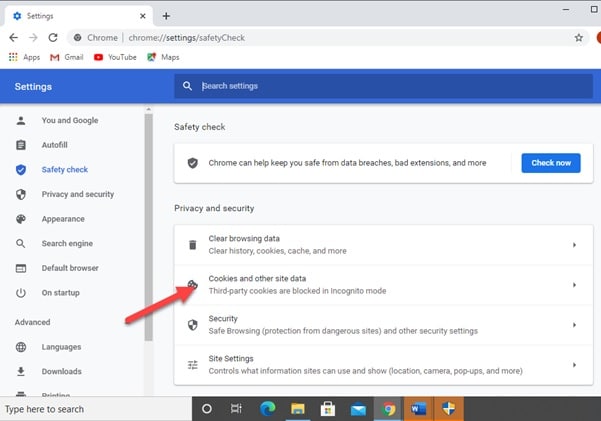Open Security settings row
Screen dimensions: 601x421
click(x=384, y=325)
